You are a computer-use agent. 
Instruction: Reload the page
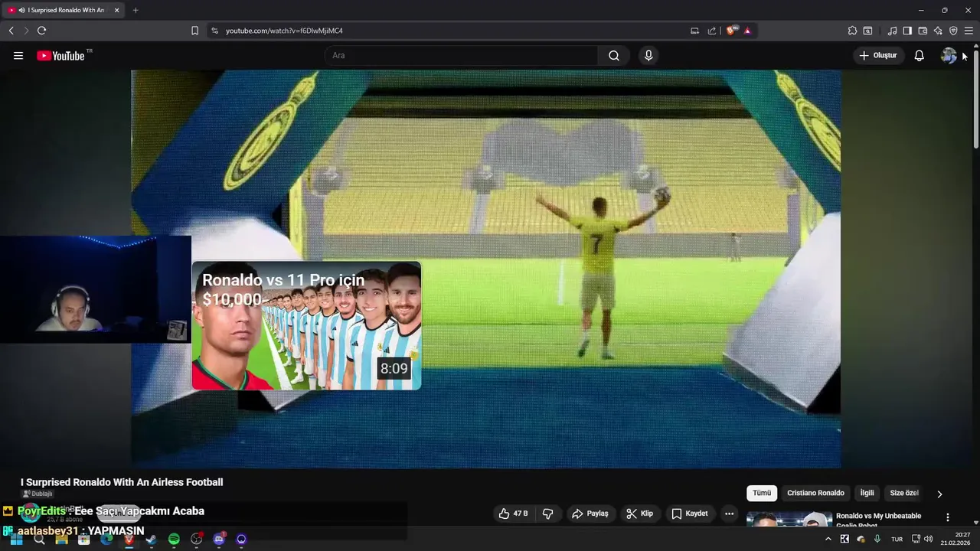[x=41, y=31]
